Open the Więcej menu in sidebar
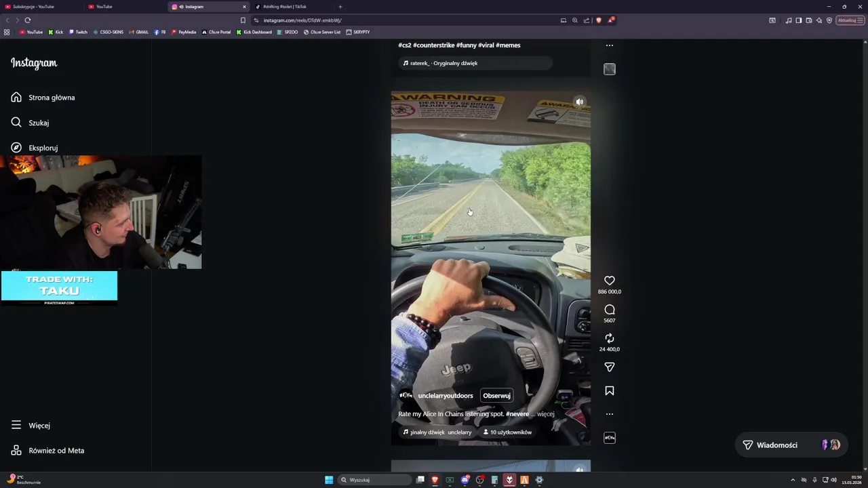This screenshot has height=488, width=868. click(31, 426)
